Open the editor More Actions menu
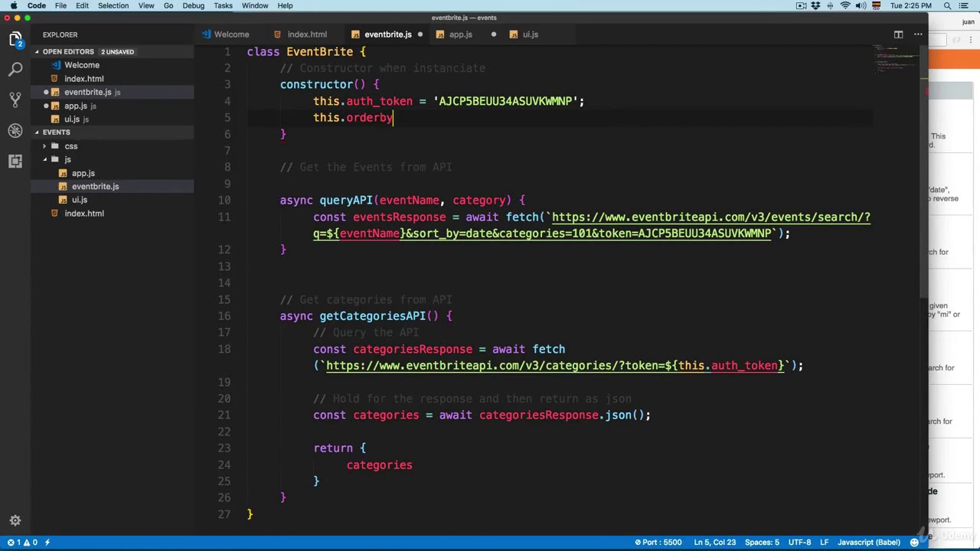980x551 pixels. [918, 34]
